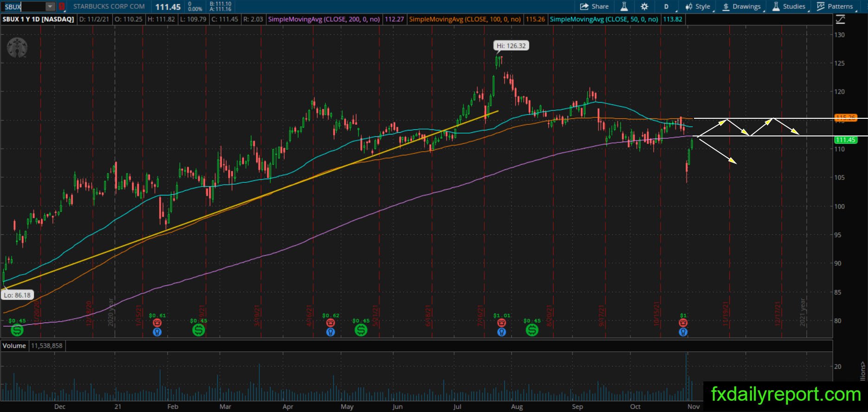Click the SBUX symbol input field
Screen dimensions: 868x412
[24, 6]
